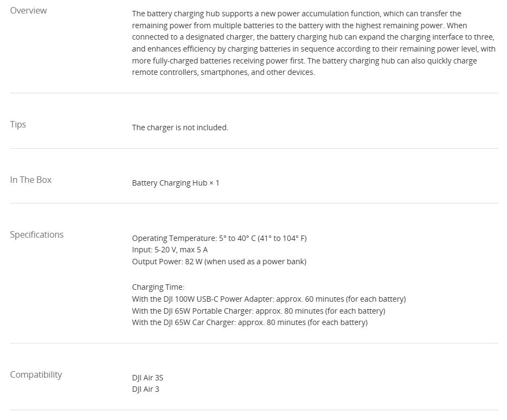Click the DJI Air 3 compatibility entry
Image resolution: width=507 pixels, height=420 pixels.
point(145,389)
